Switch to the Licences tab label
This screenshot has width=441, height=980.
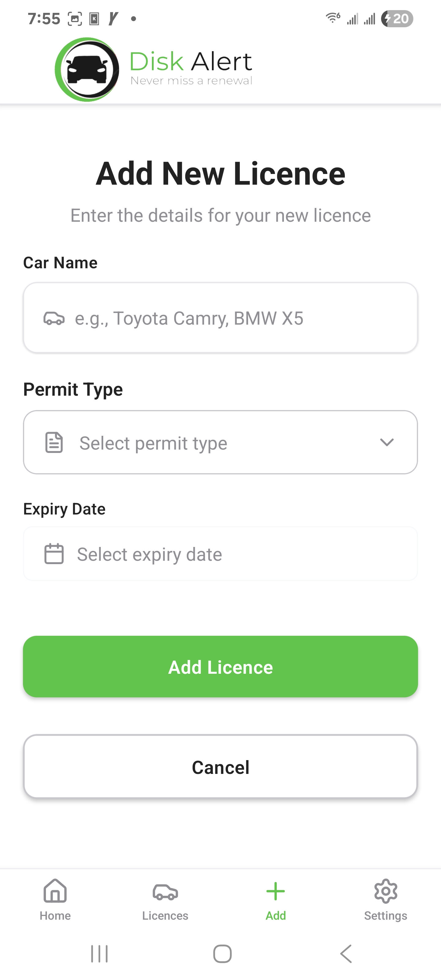pyautogui.click(x=165, y=916)
